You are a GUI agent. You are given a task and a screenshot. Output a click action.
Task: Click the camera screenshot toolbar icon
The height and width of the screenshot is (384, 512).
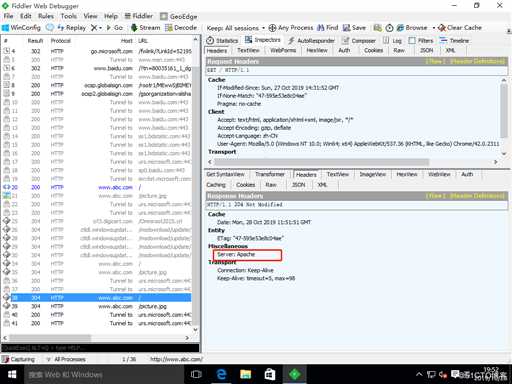click(x=377, y=28)
